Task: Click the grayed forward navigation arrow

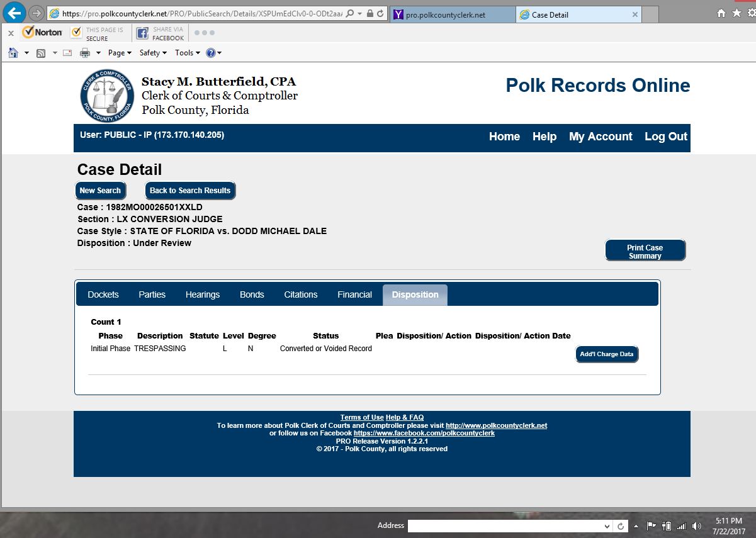Action: pyautogui.click(x=36, y=13)
